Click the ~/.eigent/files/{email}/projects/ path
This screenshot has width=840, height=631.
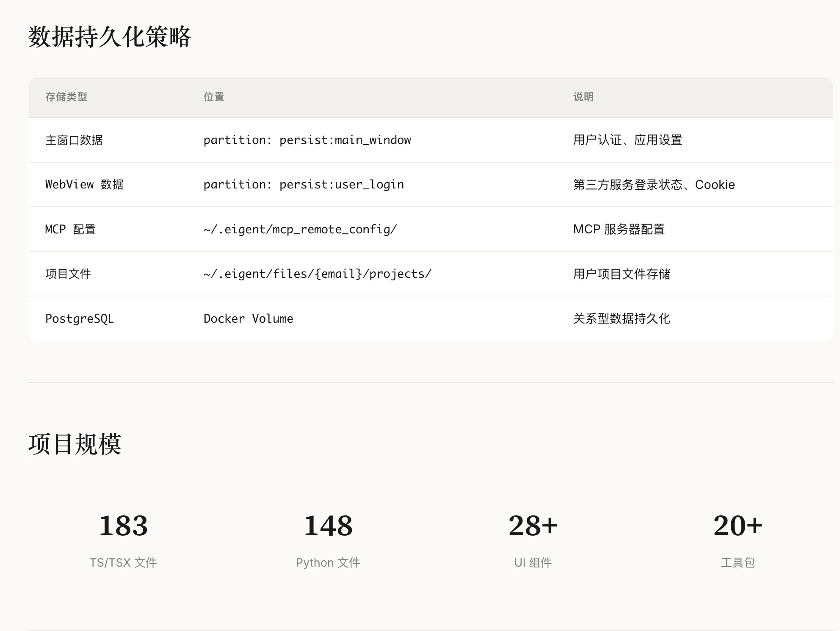coord(318,274)
